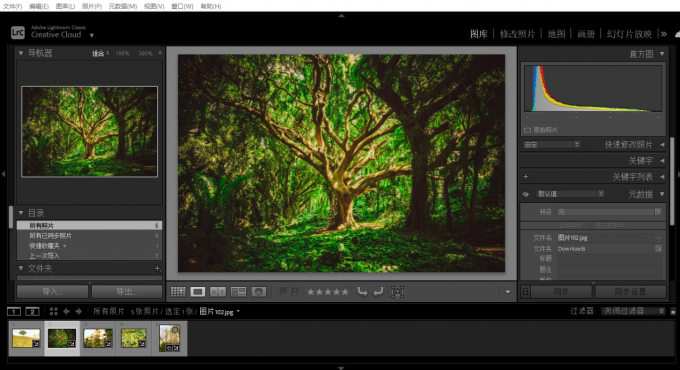Select the Loupe view icon
The width and height of the screenshot is (680, 370).
(198, 292)
